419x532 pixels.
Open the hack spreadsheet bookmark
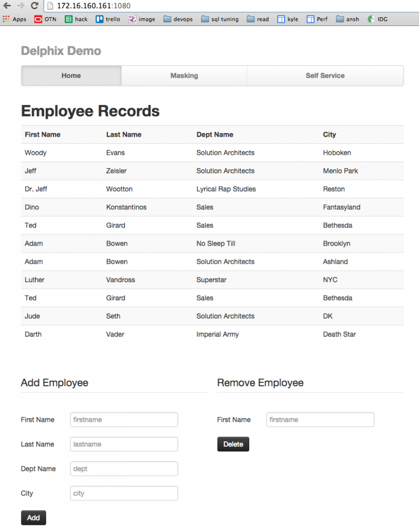tap(76, 19)
